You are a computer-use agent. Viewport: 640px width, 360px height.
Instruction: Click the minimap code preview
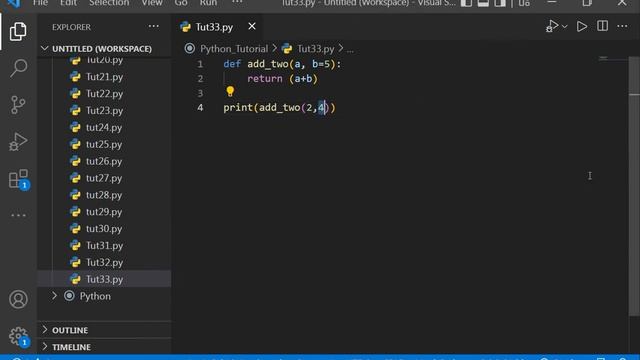point(603,58)
